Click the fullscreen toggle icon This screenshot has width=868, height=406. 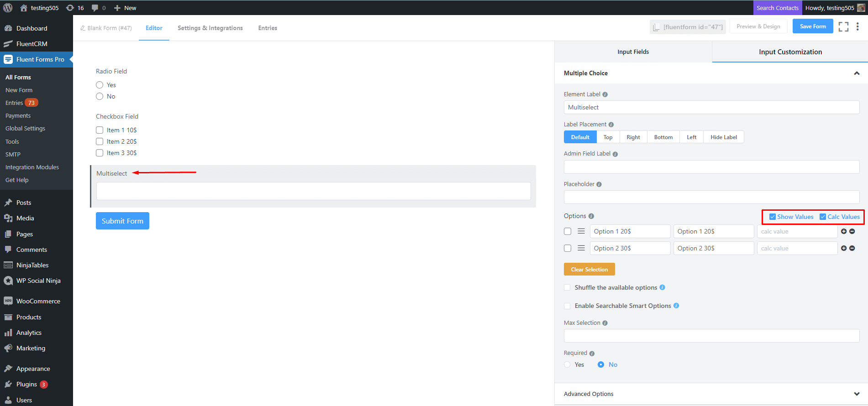843,27
